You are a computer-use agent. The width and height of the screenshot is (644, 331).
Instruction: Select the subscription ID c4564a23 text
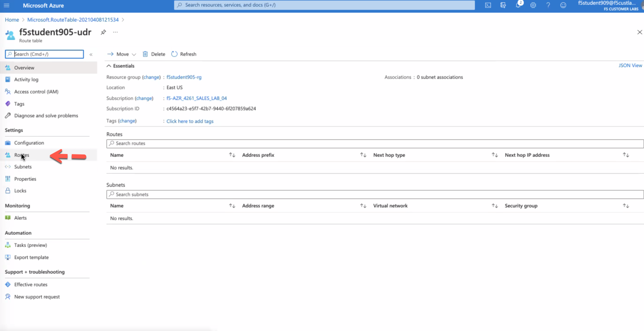click(211, 109)
